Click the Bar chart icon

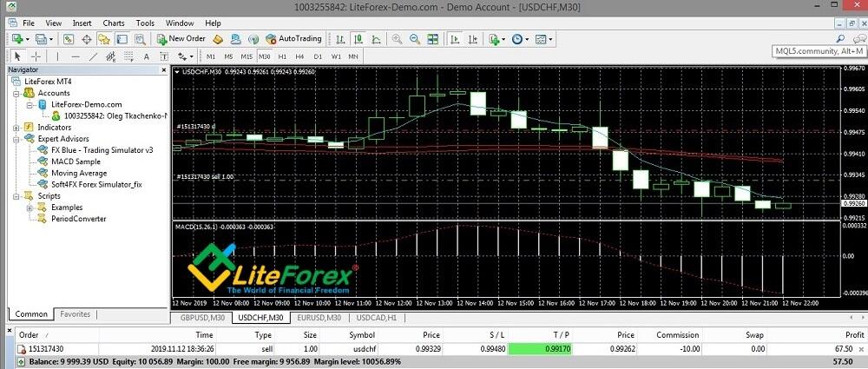pos(340,39)
